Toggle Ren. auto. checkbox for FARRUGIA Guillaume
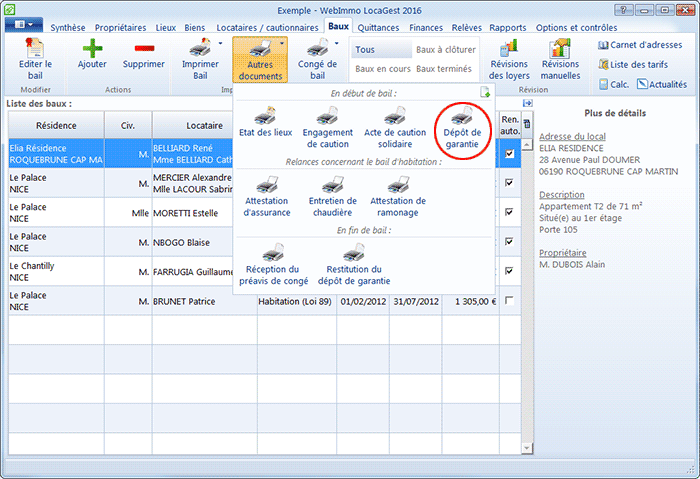The width and height of the screenshot is (700, 479). [x=509, y=271]
